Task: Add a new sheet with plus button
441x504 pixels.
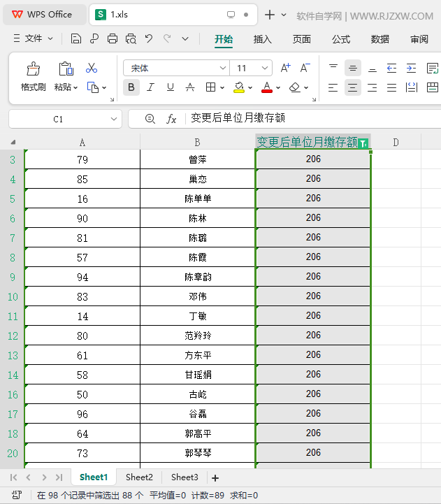Action: point(215,478)
